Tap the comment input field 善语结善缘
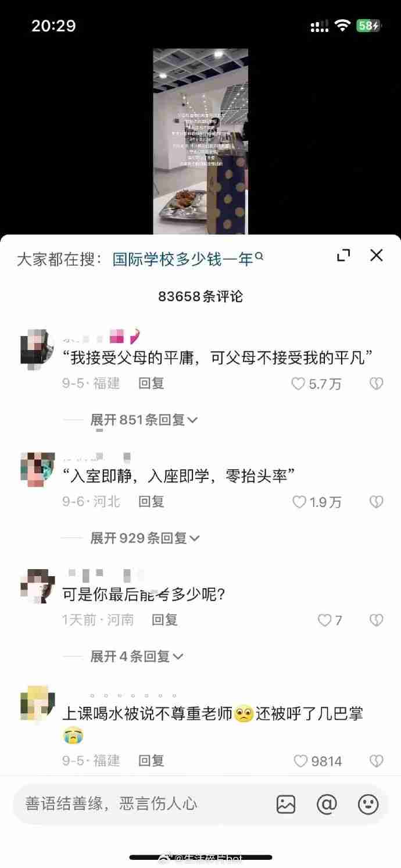401x868 pixels. click(x=139, y=804)
